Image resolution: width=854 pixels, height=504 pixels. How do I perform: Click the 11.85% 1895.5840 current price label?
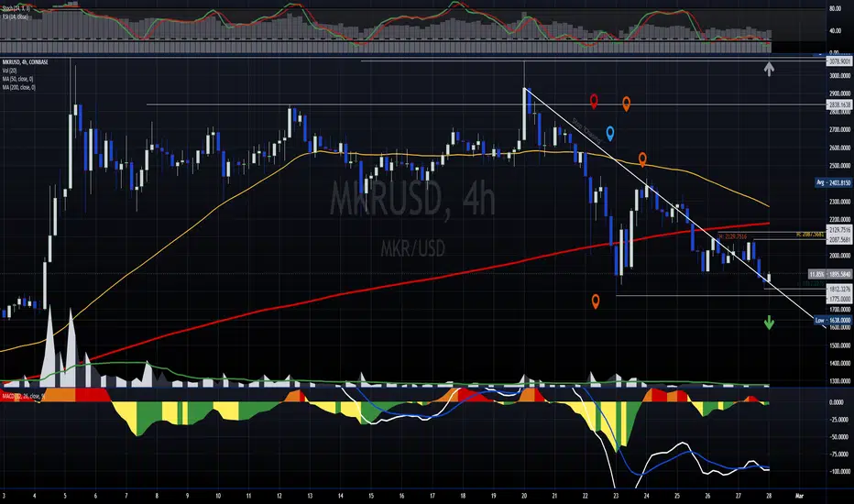(829, 274)
